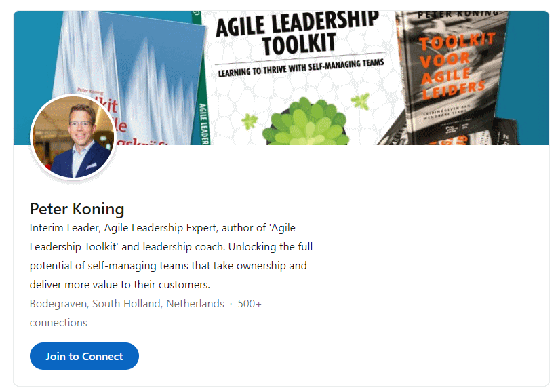Click the Join to Connect button
This screenshot has width=558, height=392.
(83, 355)
